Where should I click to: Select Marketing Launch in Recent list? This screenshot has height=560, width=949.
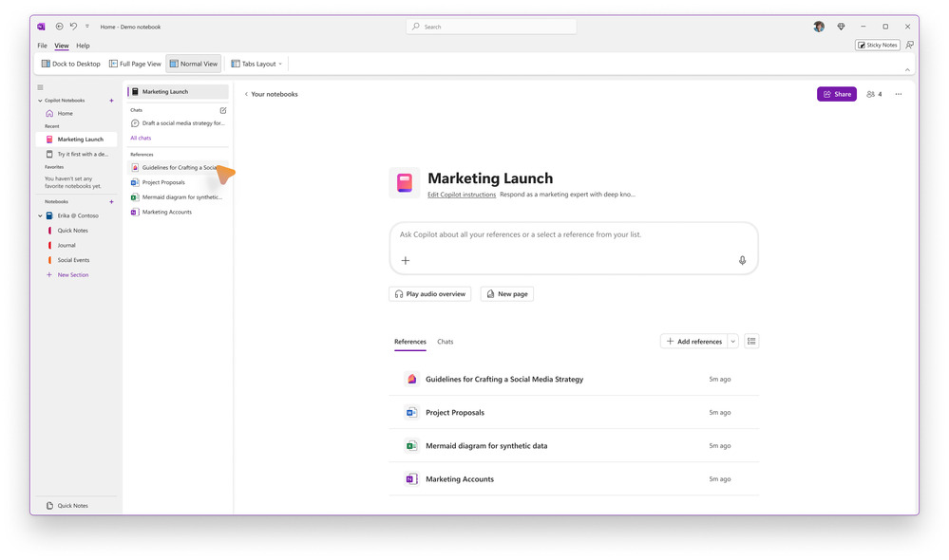(77, 140)
